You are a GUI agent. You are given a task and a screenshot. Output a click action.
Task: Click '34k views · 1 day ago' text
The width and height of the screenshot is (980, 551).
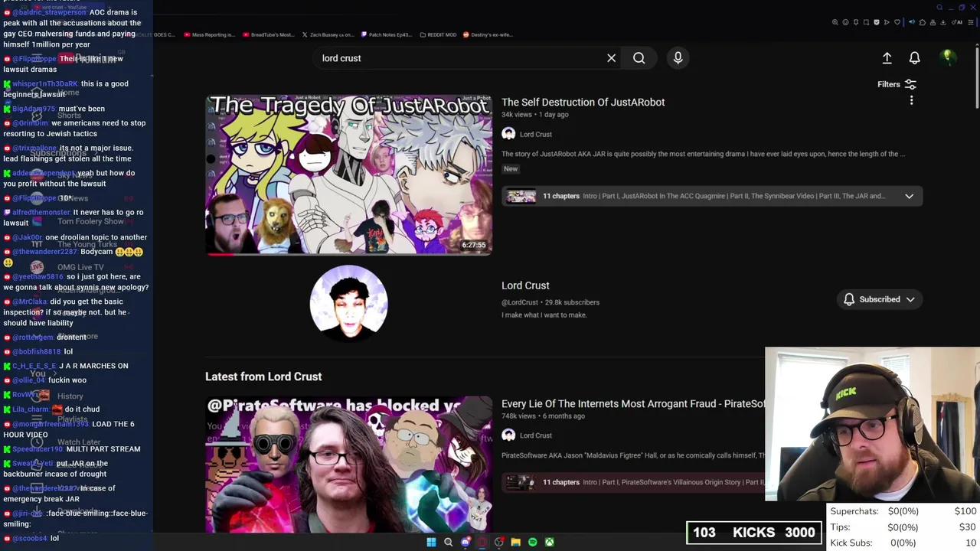click(535, 115)
